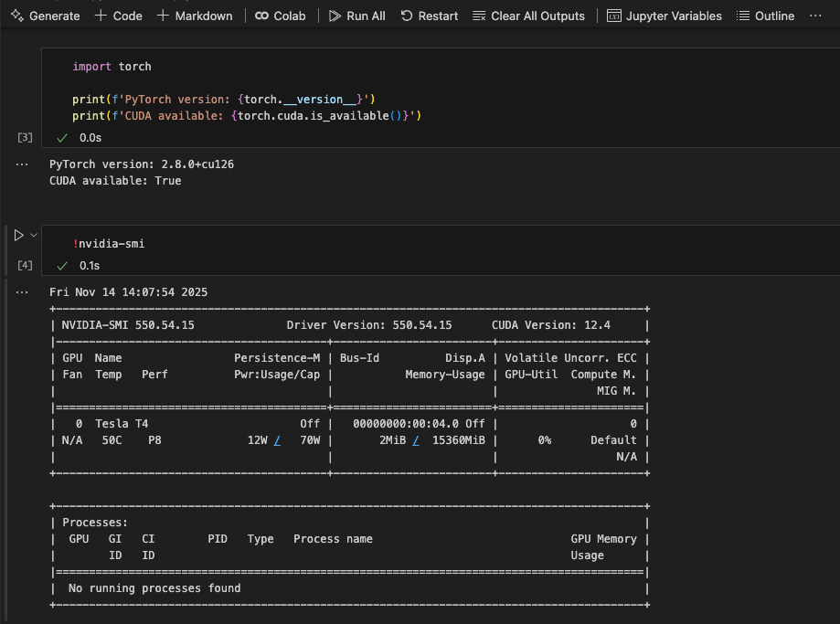The width and height of the screenshot is (840, 624).
Task: Click the Generate sparkle icon in the toolbar
Action: pyautogui.click(x=16, y=16)
